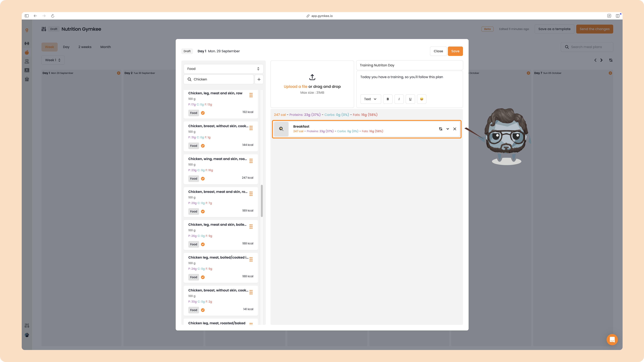The height and width of the screenshot is (362, 644).
Task: Open the Text style dropdown
Action: [x=371, y=99]
